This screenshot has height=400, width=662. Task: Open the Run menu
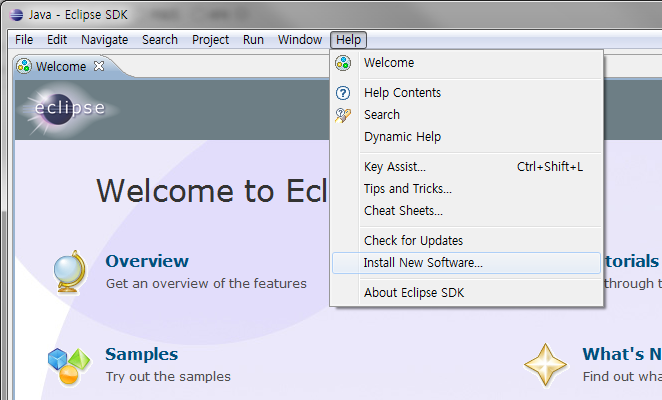253,40
